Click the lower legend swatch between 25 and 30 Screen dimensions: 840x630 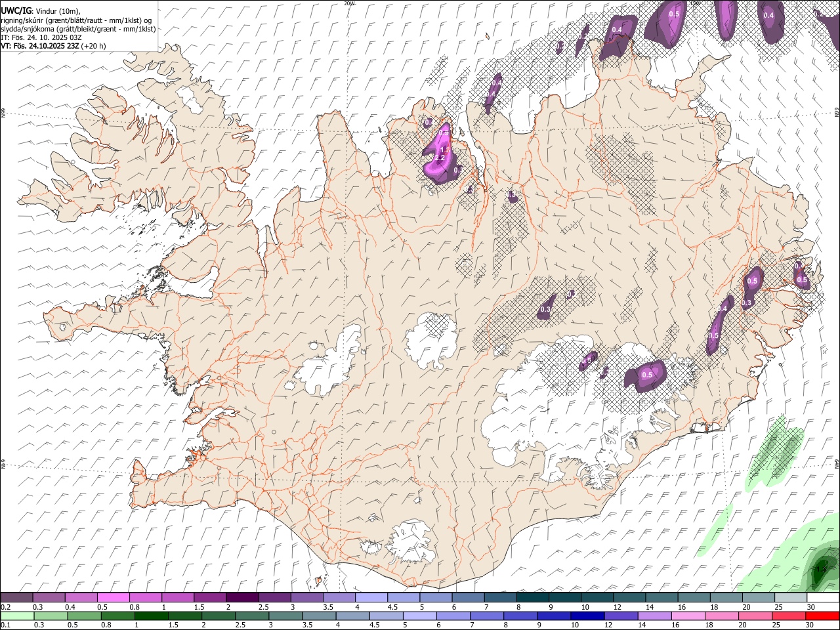click(789, 616)
